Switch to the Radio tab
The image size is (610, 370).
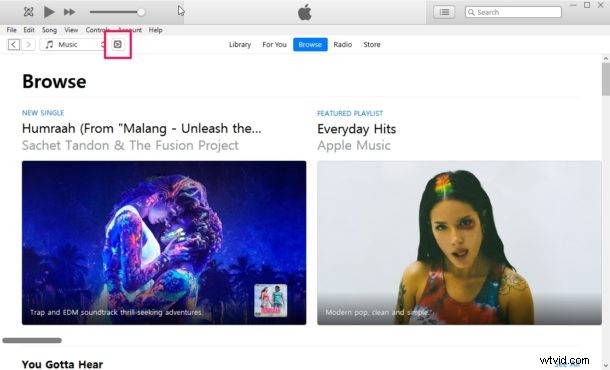coord(343,44)
